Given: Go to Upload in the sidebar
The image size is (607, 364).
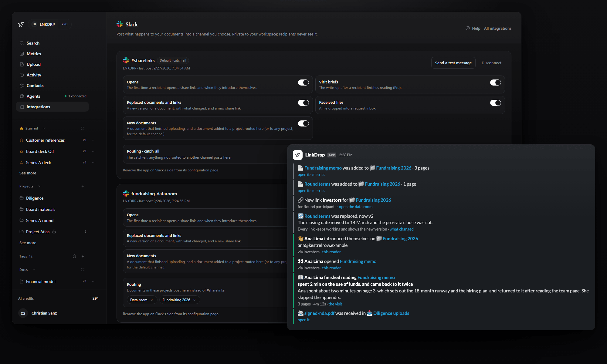Looking at the screenshot, I should pos(52,64).
